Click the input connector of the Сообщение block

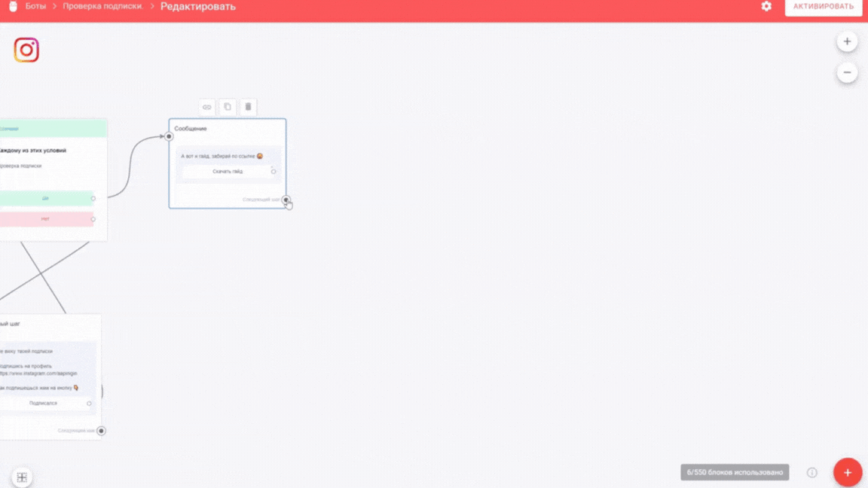pyautogui.click(x=169, y=136)
